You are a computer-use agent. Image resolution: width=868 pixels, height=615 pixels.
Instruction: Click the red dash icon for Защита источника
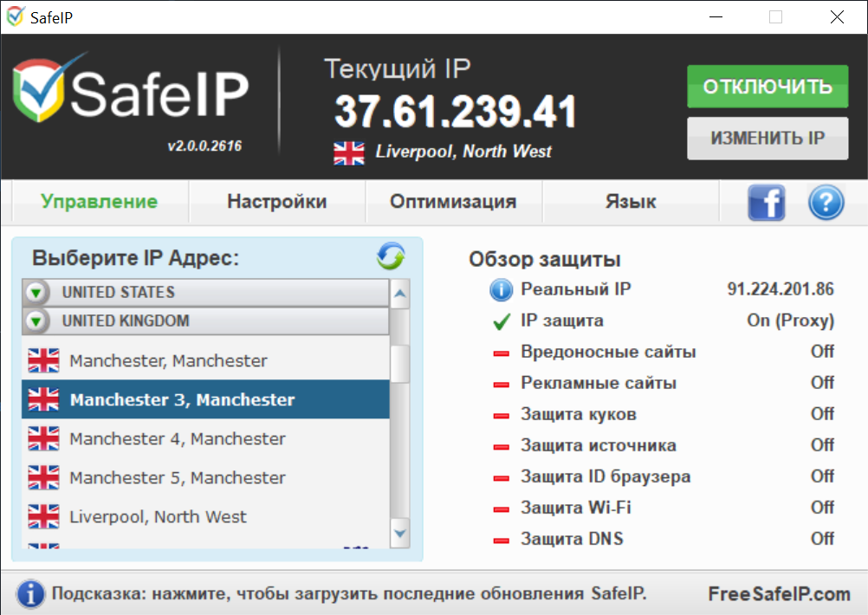pos(501,447)
